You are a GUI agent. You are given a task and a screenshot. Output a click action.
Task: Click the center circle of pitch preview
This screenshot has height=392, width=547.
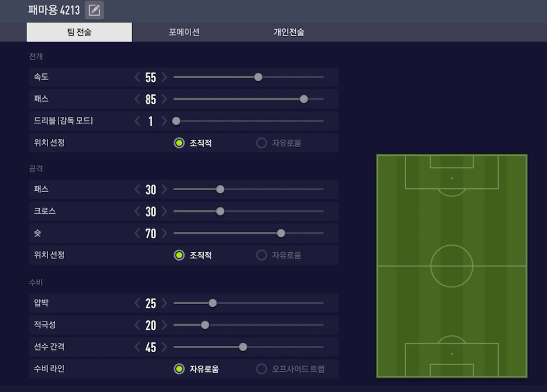(x=452, y=266)
